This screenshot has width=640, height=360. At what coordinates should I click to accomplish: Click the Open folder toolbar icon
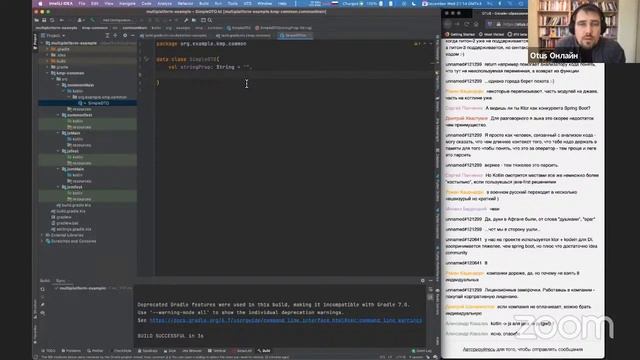(x=37, y=20)
